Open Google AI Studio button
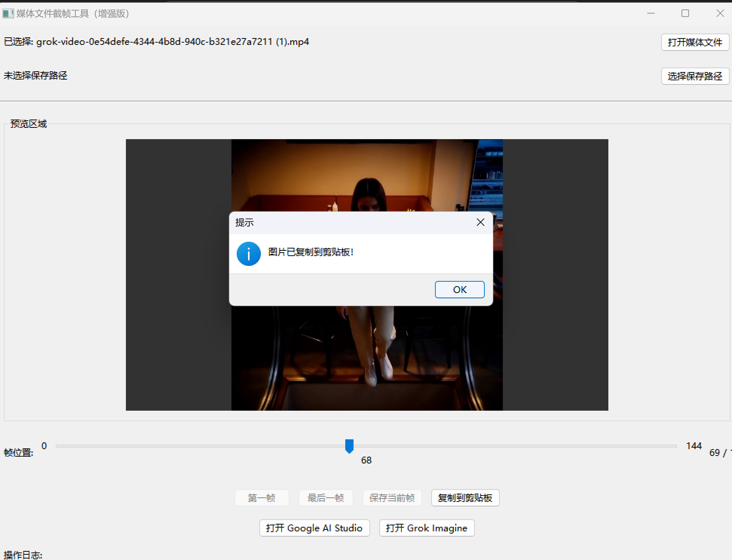Viewport: 732px width, 560px height. pos(314,528)
